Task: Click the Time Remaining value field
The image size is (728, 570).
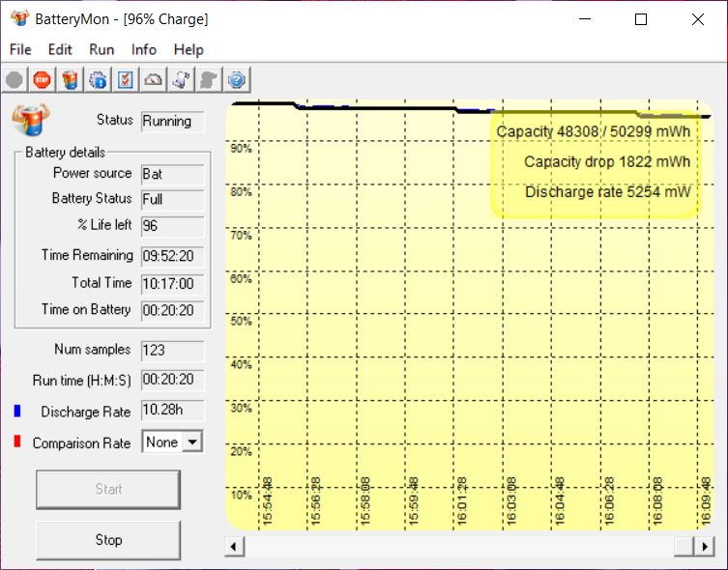Action: coord(172,257)
